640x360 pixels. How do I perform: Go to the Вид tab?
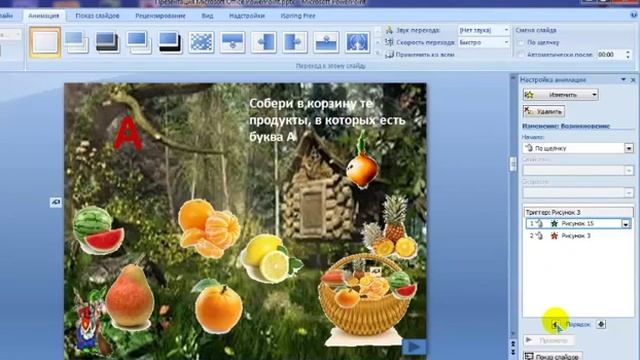pyautogui.click(x=207, y=16)
